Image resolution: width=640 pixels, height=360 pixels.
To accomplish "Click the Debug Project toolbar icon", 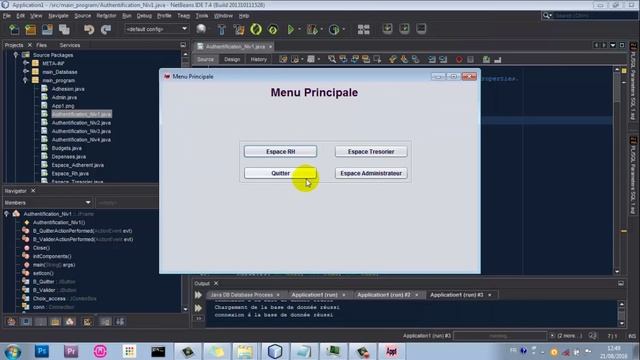I will click(x=312, y=29).
